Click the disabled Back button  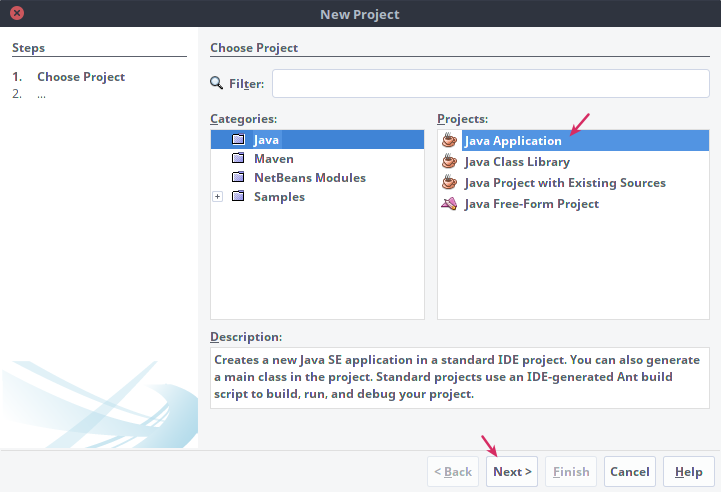[x=453, y=471]
